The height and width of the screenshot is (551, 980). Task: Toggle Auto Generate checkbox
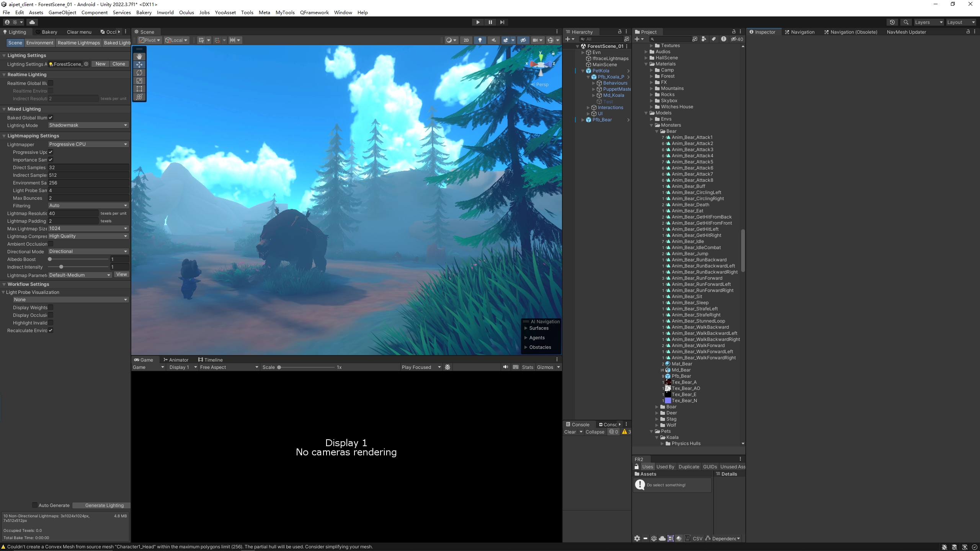[x=35, y=505]
